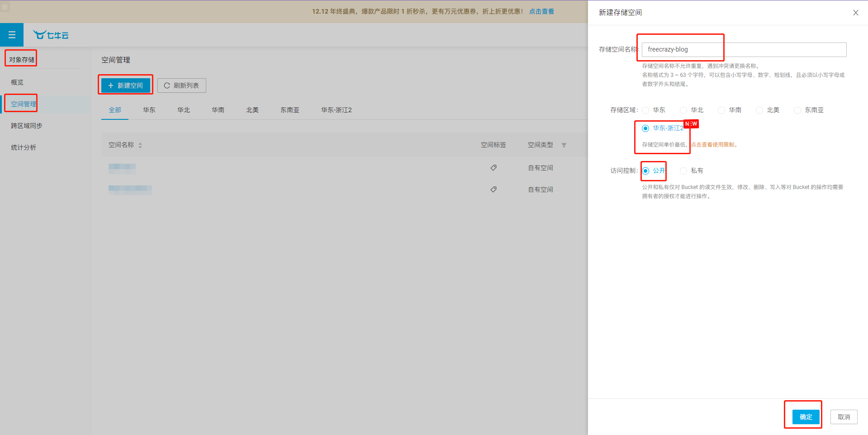This screenshot has height=435, width=868.
Task: Sort list by 空间名称 column arrows
Action: [140, 145]
